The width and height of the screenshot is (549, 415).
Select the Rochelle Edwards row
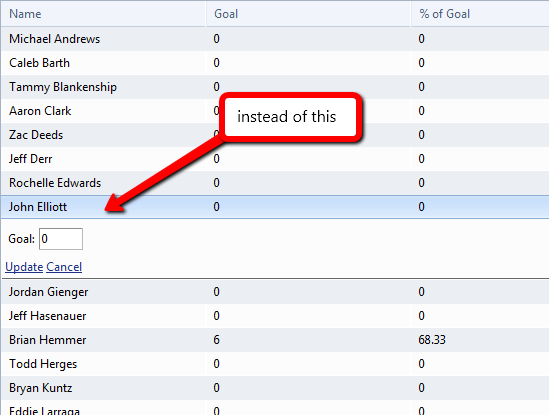tap(275, 183)
